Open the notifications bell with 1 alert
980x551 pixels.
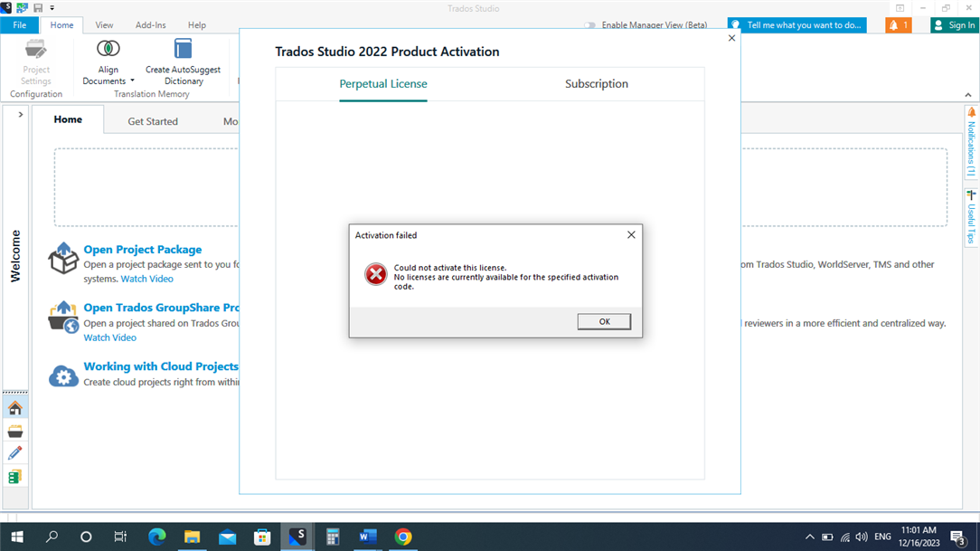[x=898, y=25]
